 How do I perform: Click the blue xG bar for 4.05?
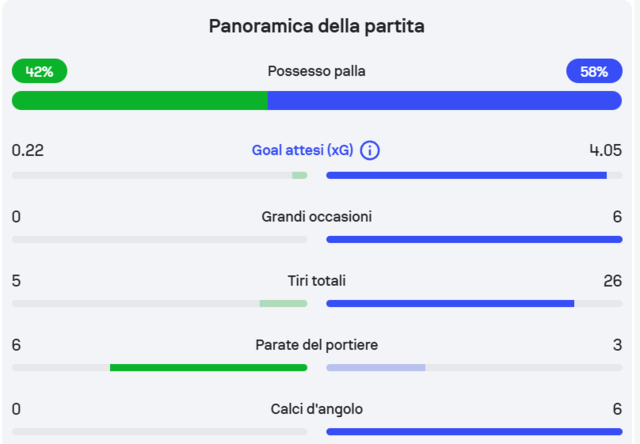(467, 175)
